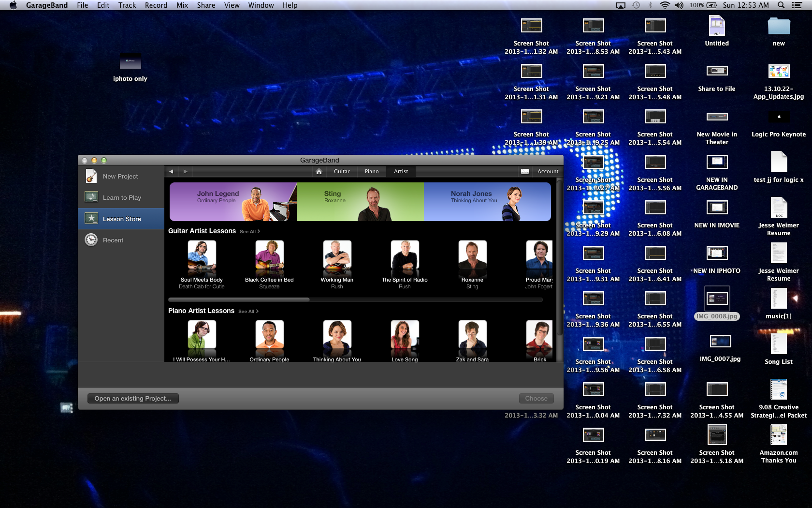812x508 pixels.
Task: Click the Wi-Fi status icon
Action: click(665, 5)
